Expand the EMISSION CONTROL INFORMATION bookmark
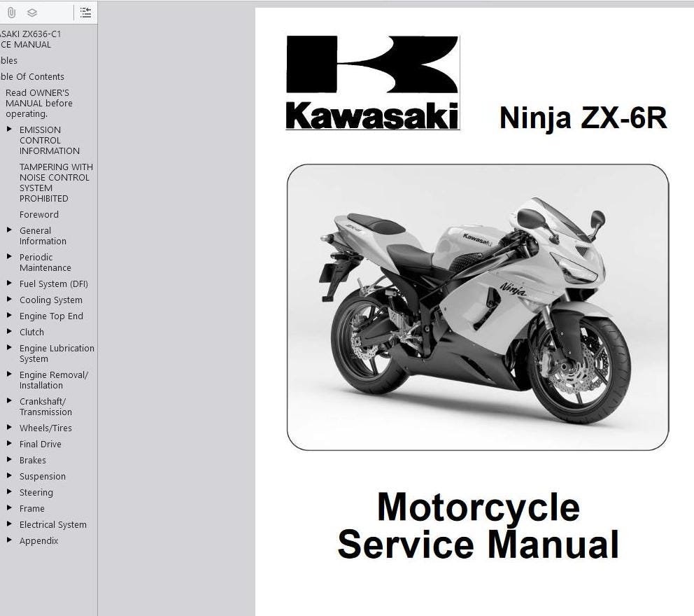694x616 pixels. (x=9, y=129)
